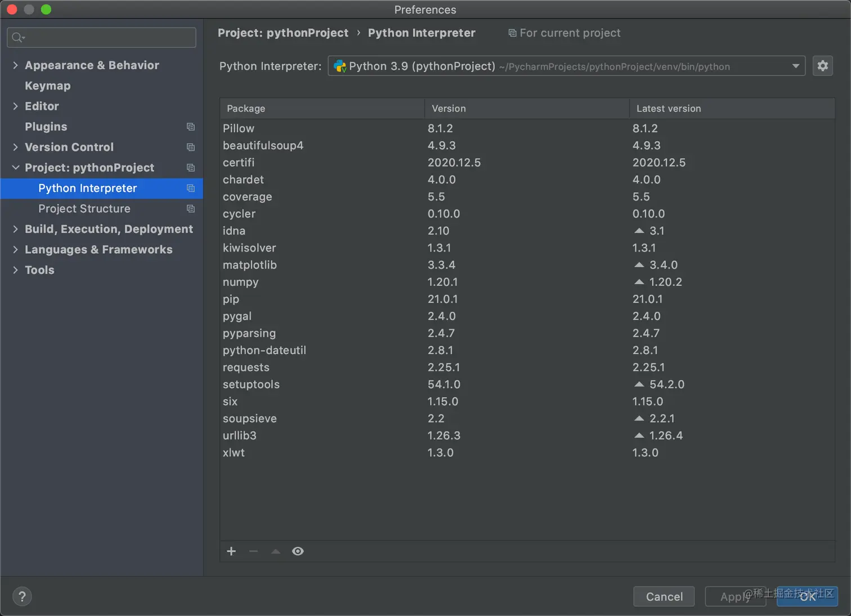Collapse the Project: pythonProject tree node
The image size is (851, 616).
(x=15, y=167)
